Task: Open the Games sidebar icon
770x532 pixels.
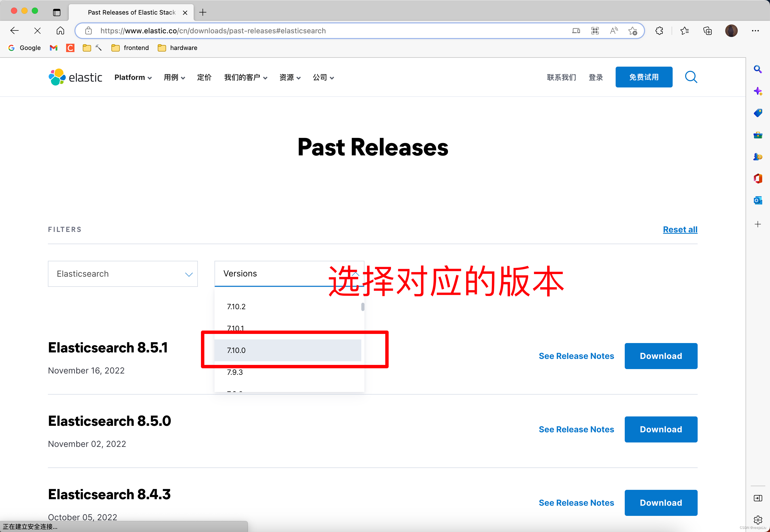Action: coord(758,157)
